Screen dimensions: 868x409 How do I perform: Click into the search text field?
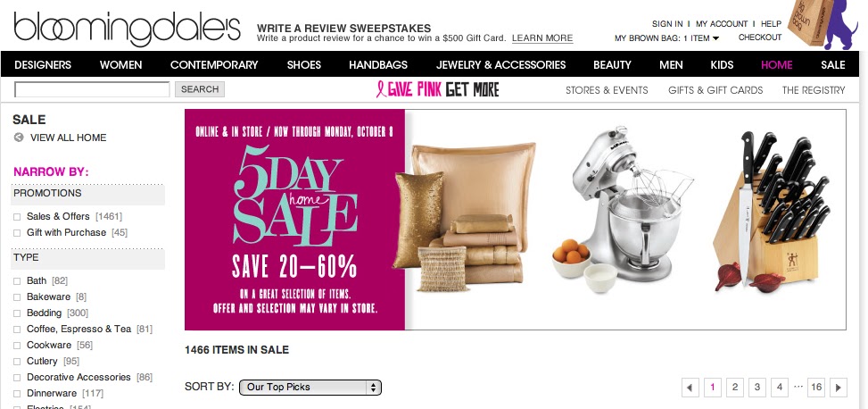tap(92, 89)
